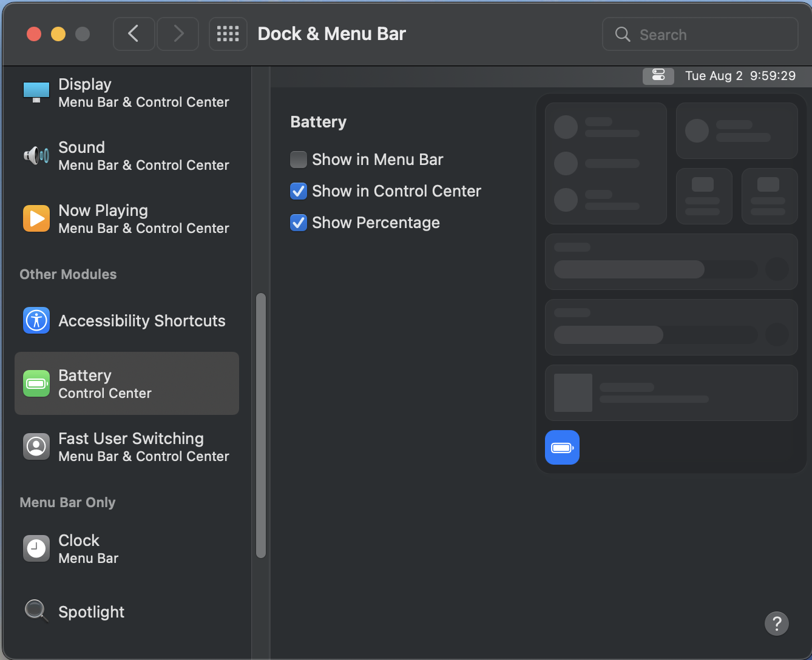Click the Sound speaker icon

(x=36, y=156)
